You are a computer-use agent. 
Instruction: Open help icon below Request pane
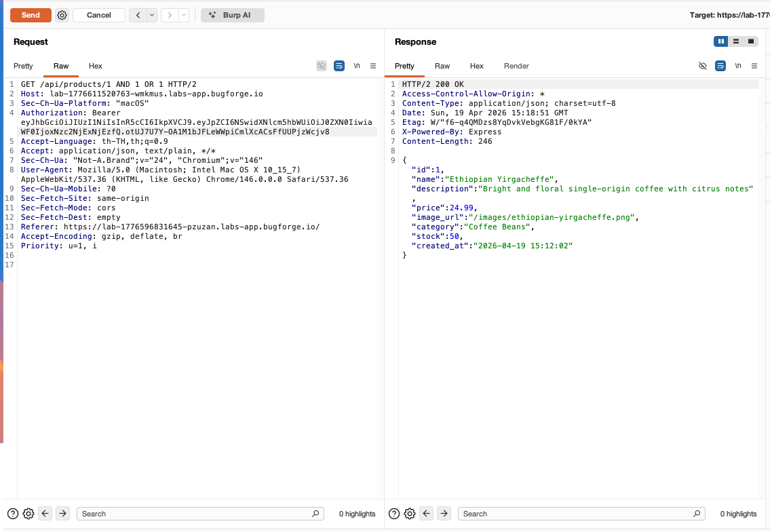click(x=13, y=514)
